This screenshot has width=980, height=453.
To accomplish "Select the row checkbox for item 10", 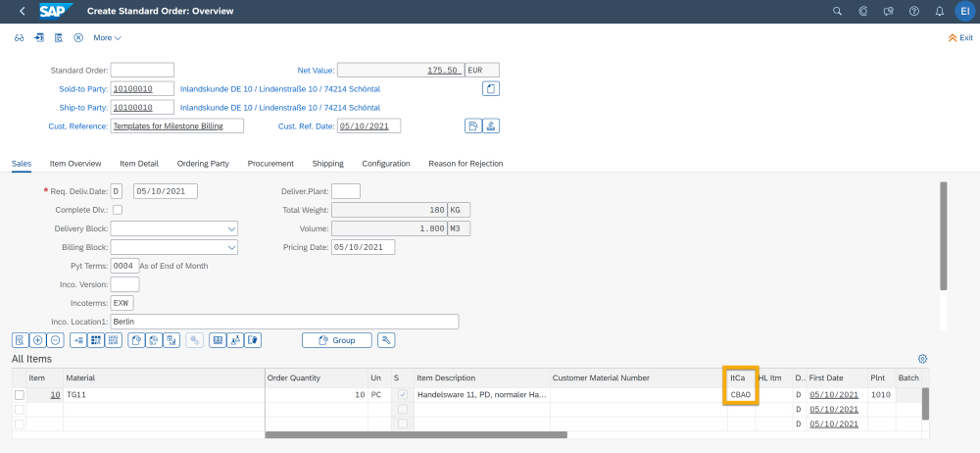I will (20, 395).
